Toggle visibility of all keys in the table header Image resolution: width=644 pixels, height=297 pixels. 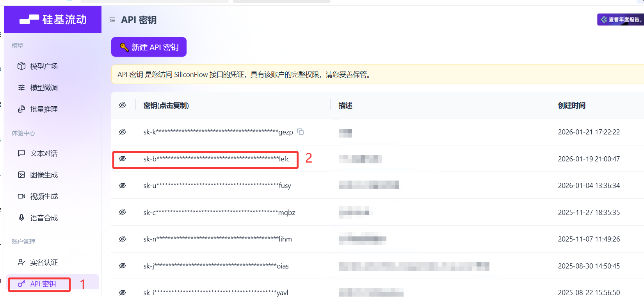pyautogui.click(x=123, y=105)
